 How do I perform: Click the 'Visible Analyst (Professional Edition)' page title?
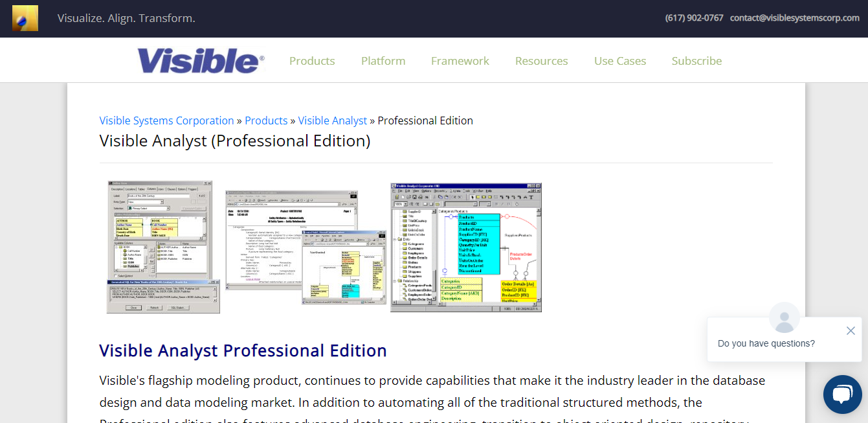coord(235,141)
